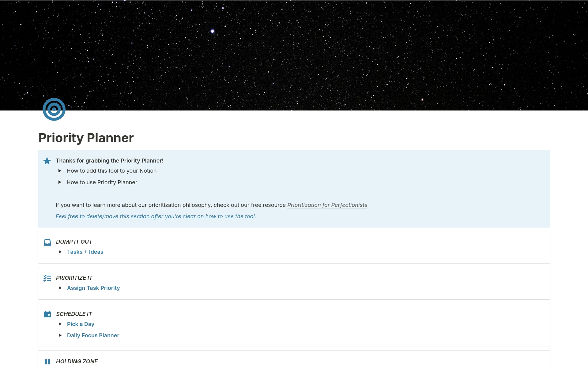This screenshot has height=367, width=588.
Task: Expand the Assign Task Priority toggle arrow
Action: click(x=60, y=288)
